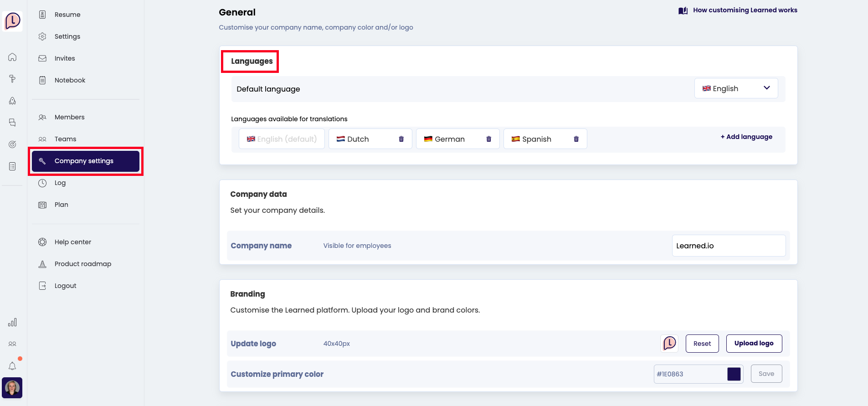Click the Learned logo at top left
This screenshot has width=868, height=406.
(x=12, y=21)
